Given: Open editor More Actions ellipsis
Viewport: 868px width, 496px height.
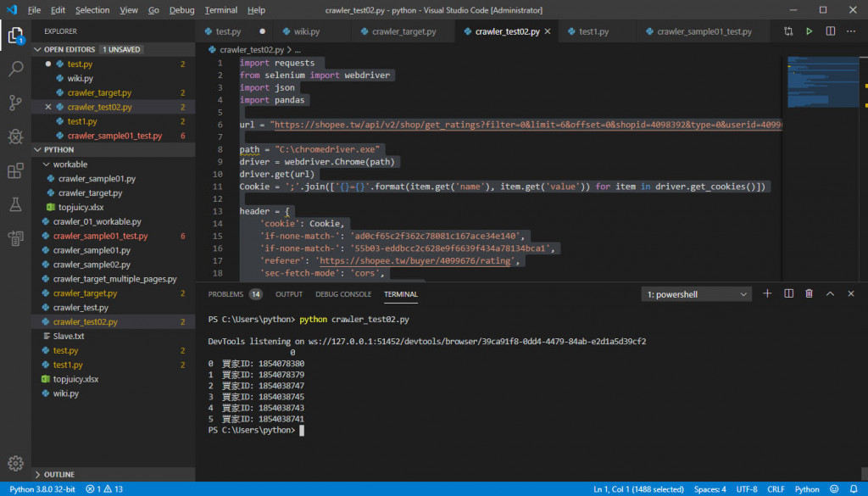Looking at the screenshot, I should coord(851,31).
